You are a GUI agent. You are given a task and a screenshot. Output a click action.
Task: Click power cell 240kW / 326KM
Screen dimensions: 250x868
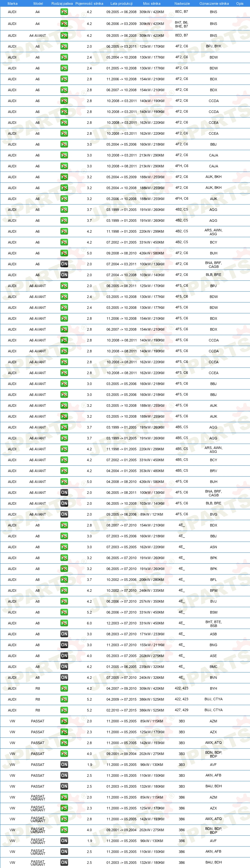(x=152, y=678)
